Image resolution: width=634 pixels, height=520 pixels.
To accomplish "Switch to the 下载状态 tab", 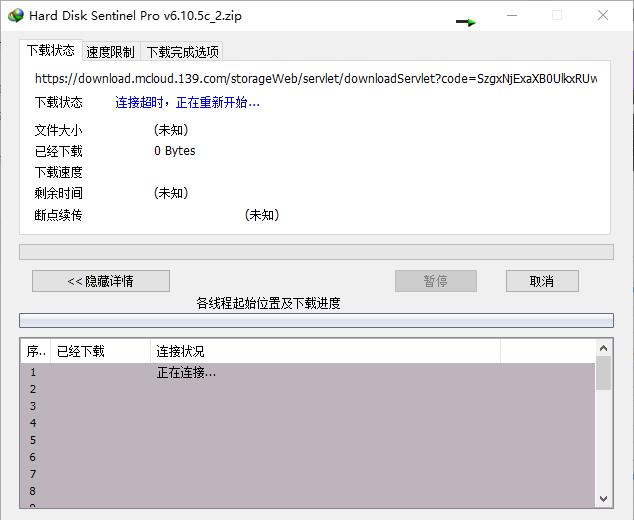I will [x=51, y=51].
